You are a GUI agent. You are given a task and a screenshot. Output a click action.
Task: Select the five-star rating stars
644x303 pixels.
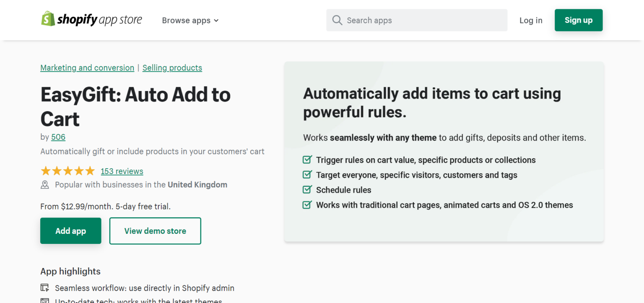pyautogui.click(x=68, y=171)
